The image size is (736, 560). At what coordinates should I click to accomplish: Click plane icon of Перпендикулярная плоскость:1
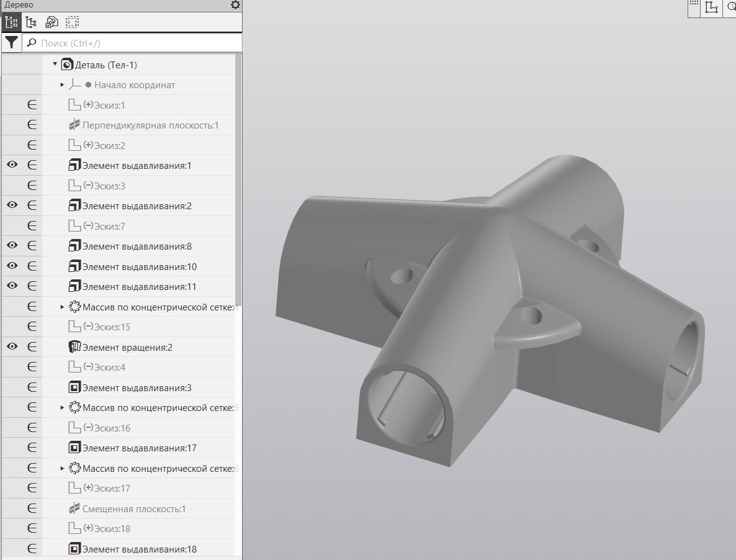click(x=74, y=125)
